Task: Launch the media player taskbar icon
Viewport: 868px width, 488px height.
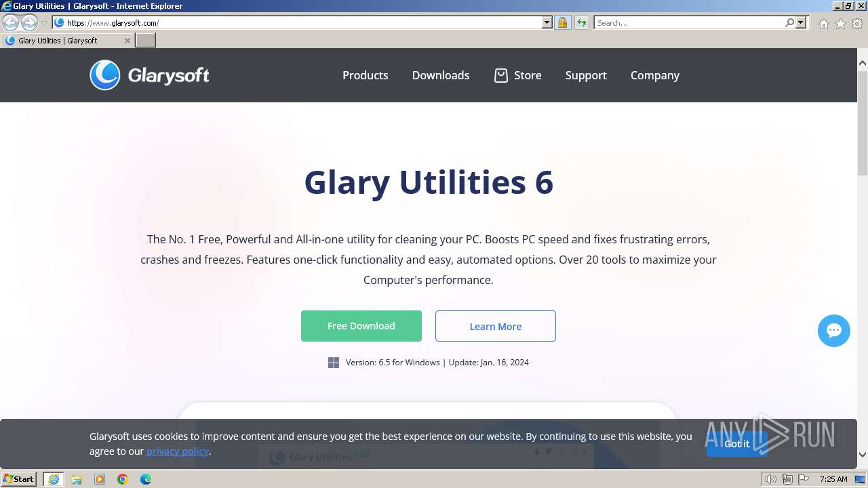Action: coord(100,479)
